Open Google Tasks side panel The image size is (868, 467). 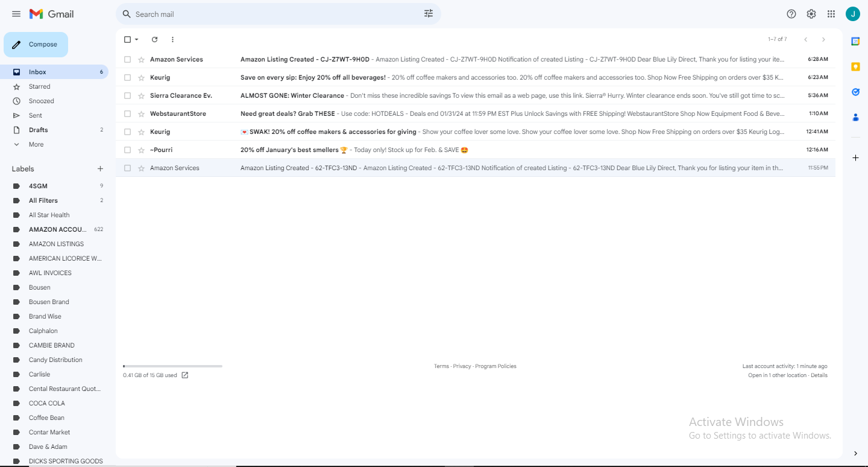855,92
